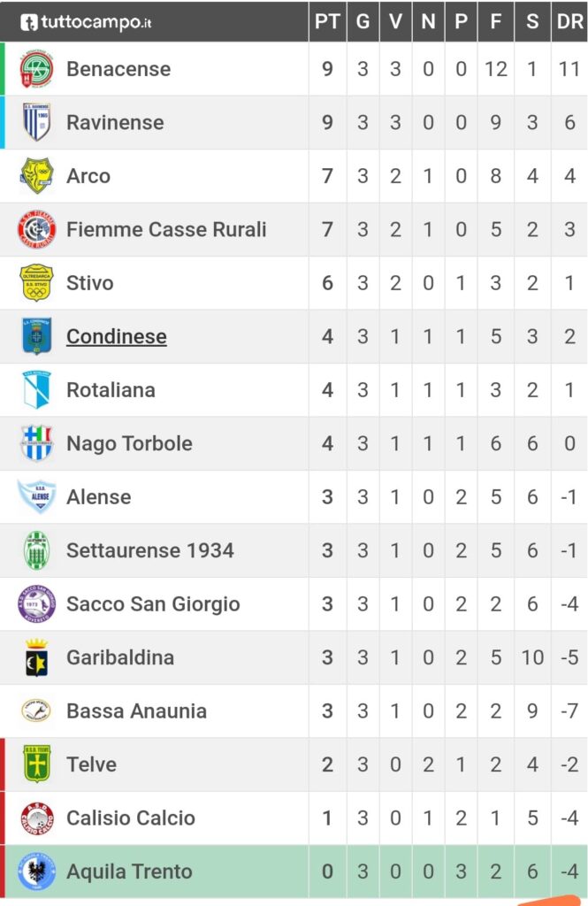Sort table by DR column header
Screen dimensions: 588x906
tap(569, 21)
